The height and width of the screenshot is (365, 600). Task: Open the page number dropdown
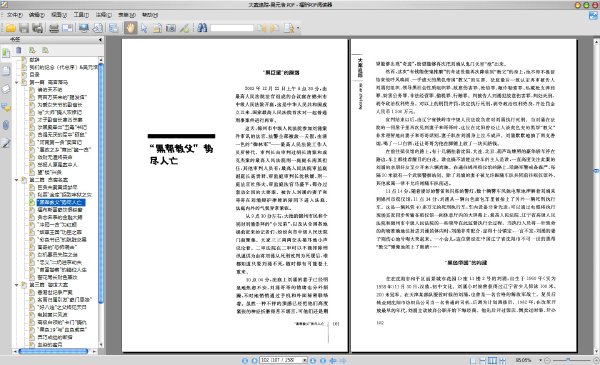[x=305, y=360]
